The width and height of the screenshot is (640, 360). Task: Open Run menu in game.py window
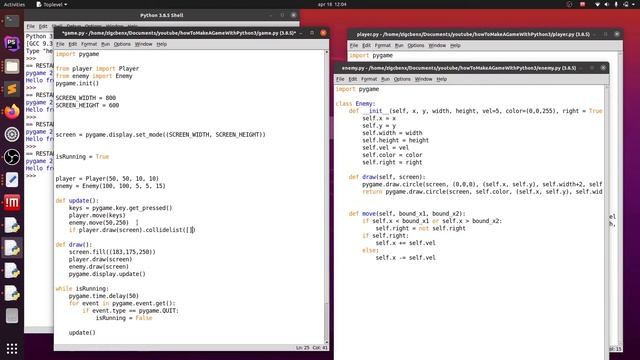click(105, 44)
